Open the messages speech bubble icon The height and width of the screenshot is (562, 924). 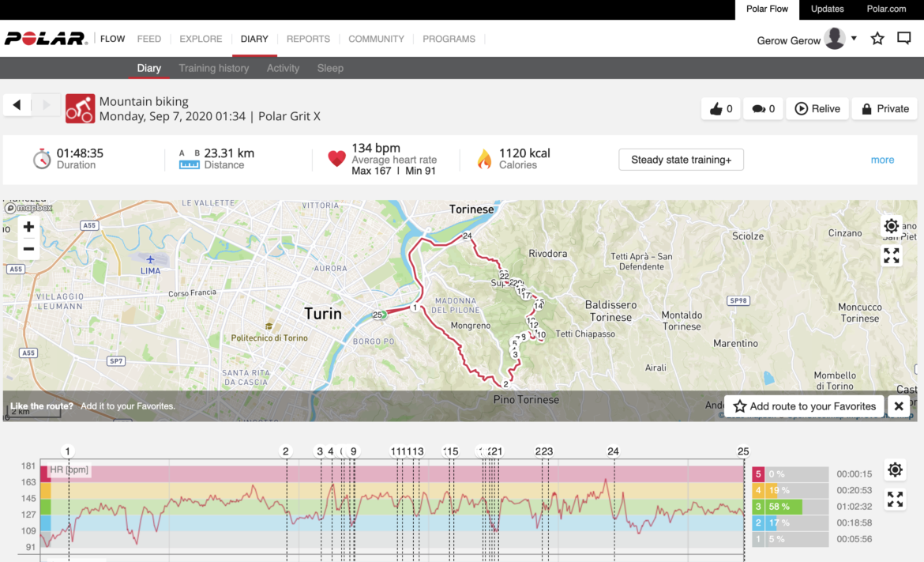(x=904, y=39)
